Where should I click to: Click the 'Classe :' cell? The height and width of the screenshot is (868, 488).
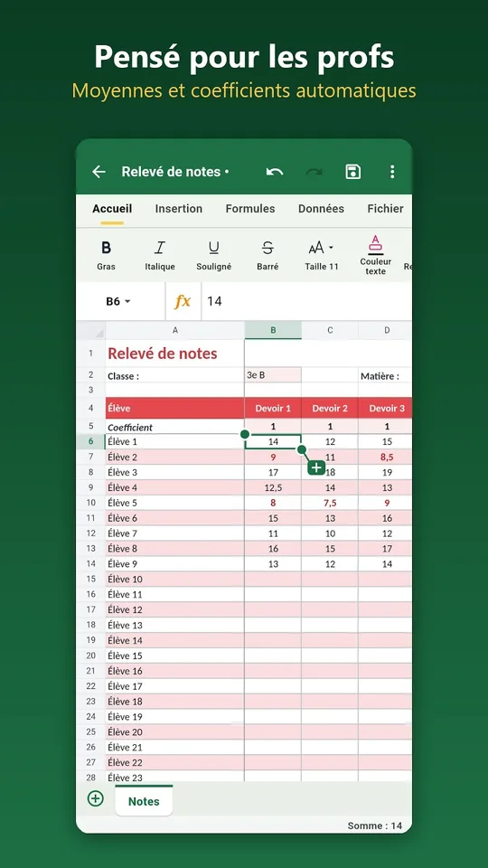[x=174, y=376]
